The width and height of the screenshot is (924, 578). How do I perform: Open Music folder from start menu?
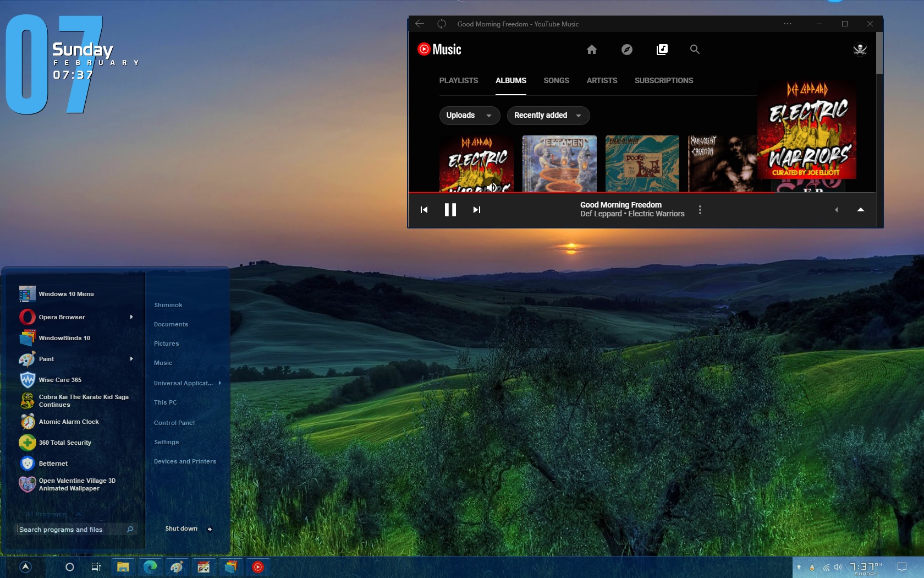(163, 363)
